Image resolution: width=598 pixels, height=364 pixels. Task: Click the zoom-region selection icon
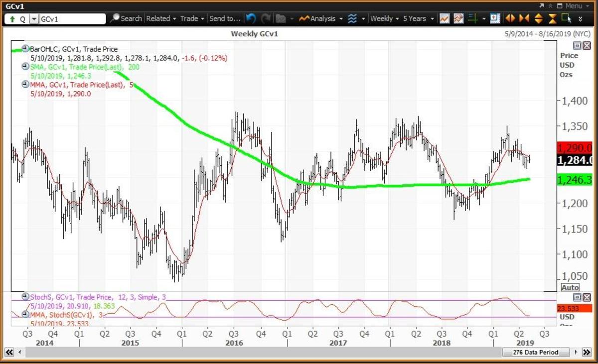tap(567, 18)
